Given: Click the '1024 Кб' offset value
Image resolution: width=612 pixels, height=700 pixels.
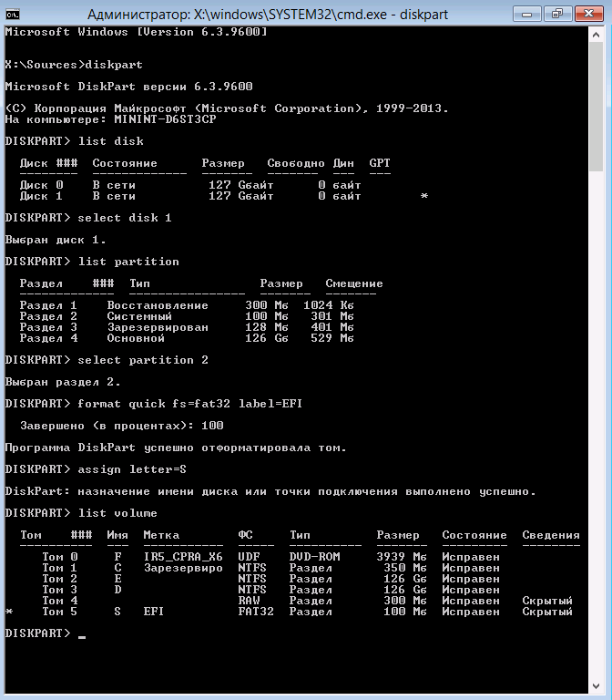Looking at the screenshot, I should click(329, 305).
